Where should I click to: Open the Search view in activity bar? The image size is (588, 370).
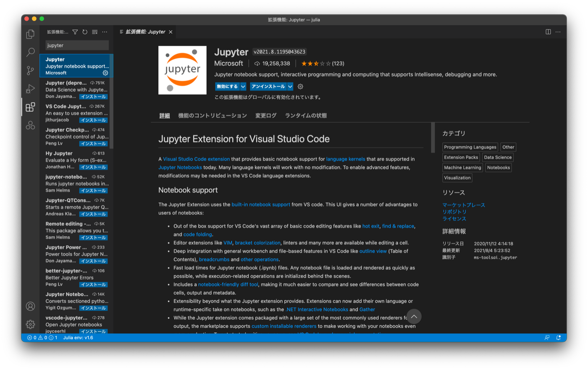30,52
